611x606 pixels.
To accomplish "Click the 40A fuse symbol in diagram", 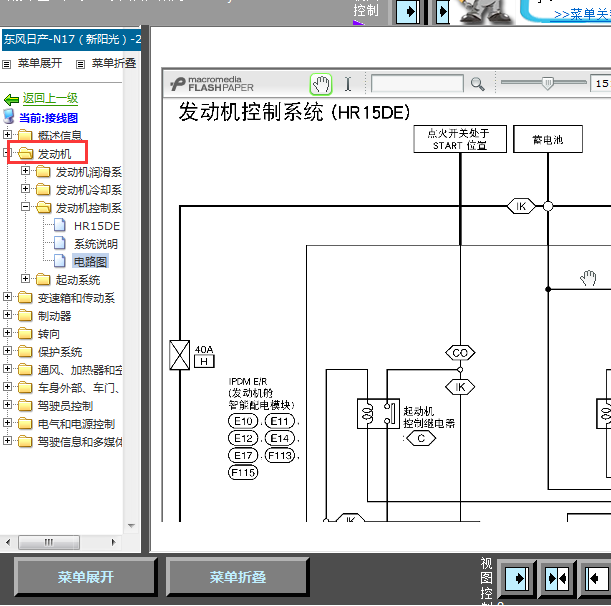I will (180, 355).
